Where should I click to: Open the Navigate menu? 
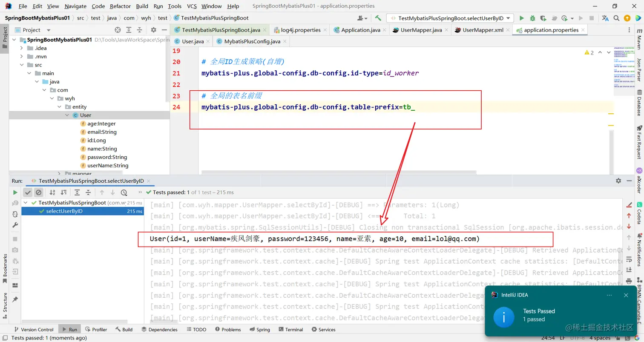75,6
